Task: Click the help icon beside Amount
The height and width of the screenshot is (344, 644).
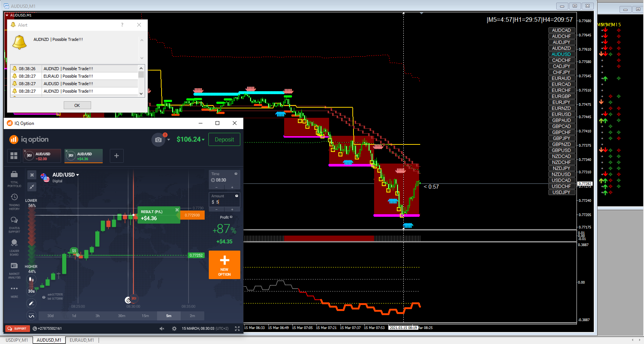Action: [x=237, y=196]
